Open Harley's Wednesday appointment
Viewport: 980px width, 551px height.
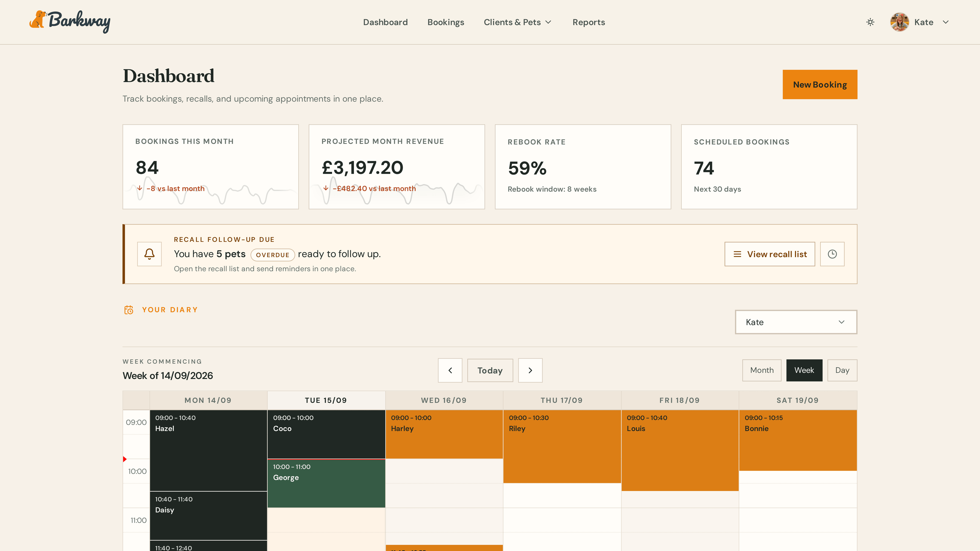[x=444, y=434]
